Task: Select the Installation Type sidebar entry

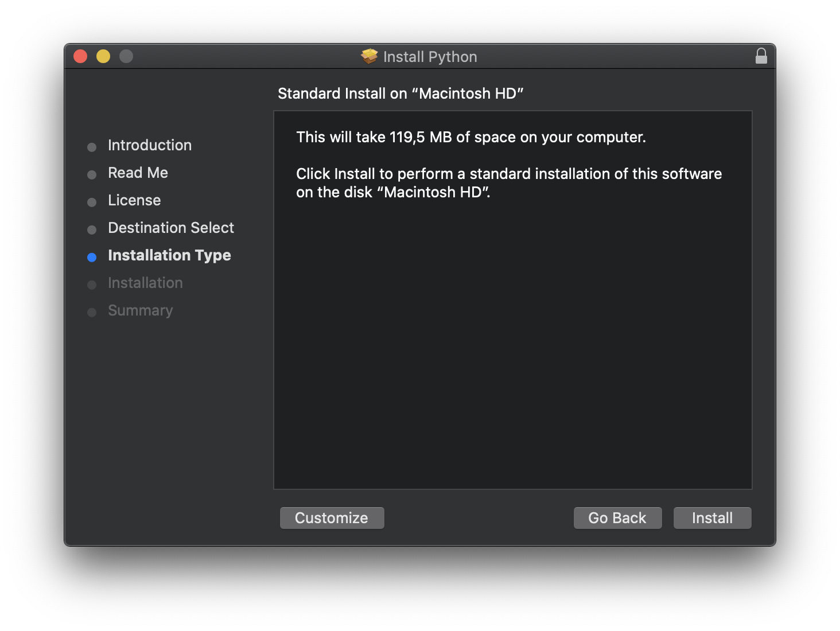Action: point(169,255)
